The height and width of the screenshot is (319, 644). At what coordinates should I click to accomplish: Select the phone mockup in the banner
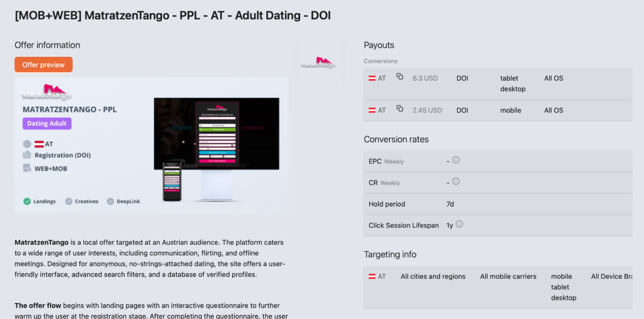click(172, 182)
